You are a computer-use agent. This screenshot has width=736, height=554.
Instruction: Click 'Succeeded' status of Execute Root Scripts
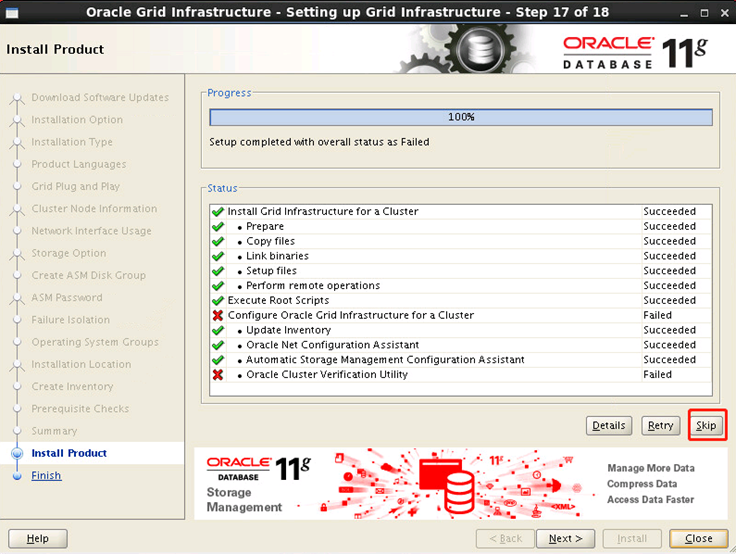click(669, 300)
